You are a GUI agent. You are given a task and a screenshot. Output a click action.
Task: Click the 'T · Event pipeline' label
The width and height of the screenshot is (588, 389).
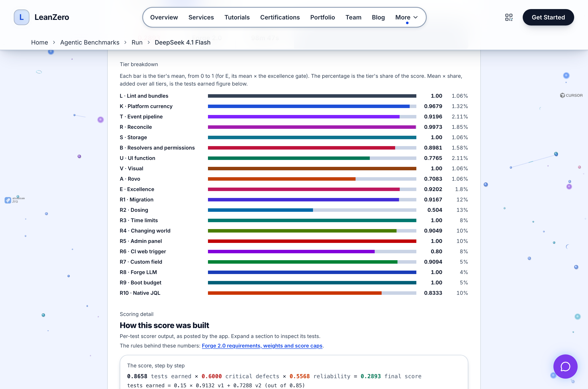click(x=141, y=117)
